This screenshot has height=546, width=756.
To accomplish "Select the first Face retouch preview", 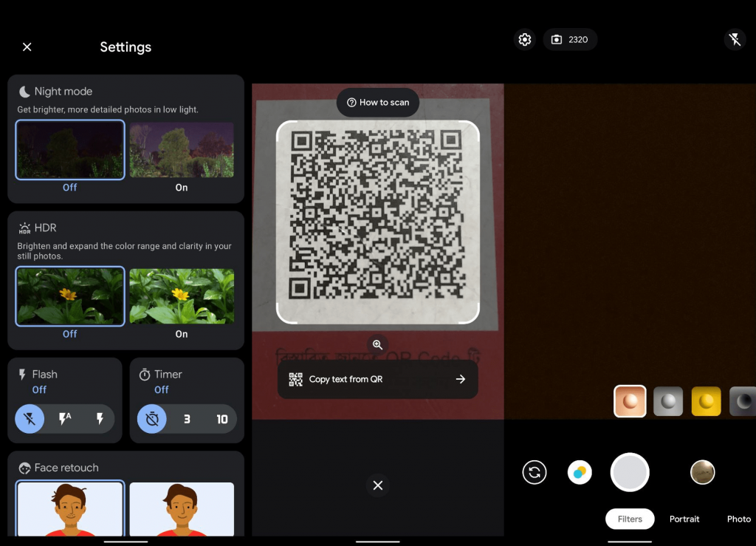I will 70,508.
